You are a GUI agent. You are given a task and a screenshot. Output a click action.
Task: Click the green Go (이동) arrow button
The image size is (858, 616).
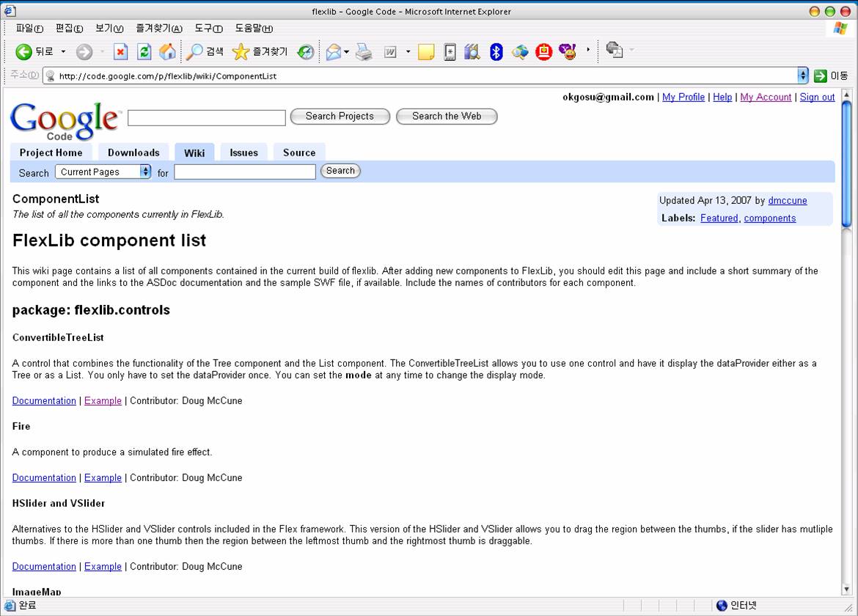point(831,76)
